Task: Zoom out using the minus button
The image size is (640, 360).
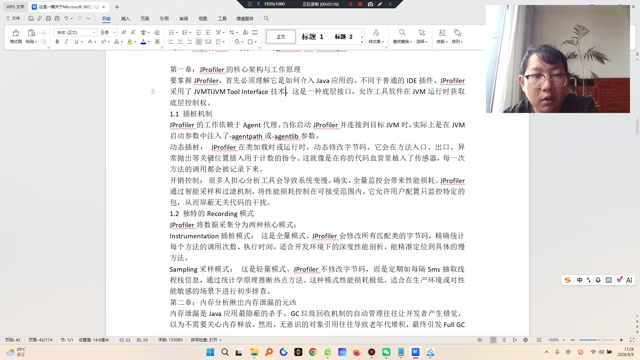Action: (572, 340)
